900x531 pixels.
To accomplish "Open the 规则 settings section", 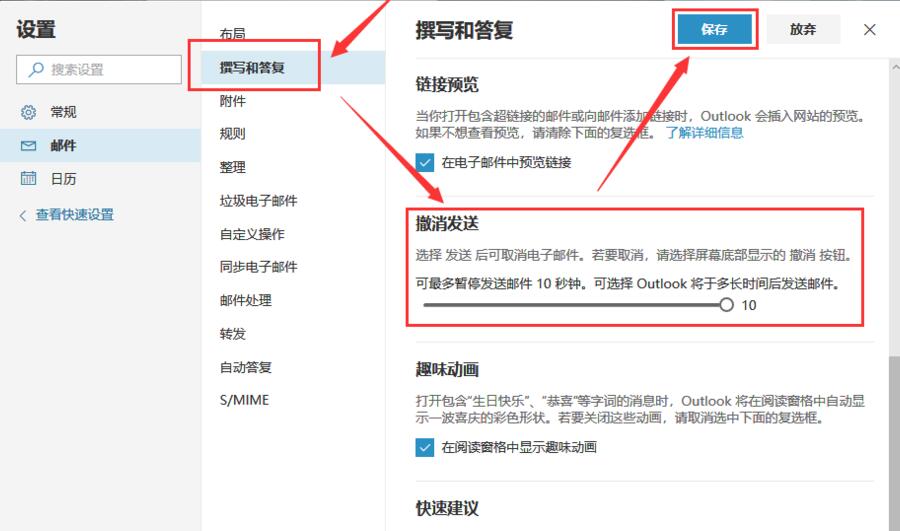I will tap(232, 134).
